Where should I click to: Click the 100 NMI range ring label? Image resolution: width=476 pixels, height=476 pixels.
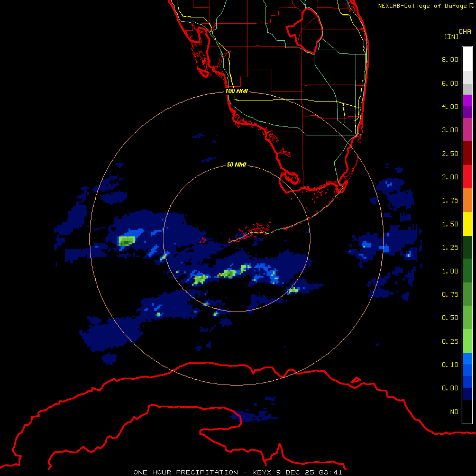[x=236, y=91]
